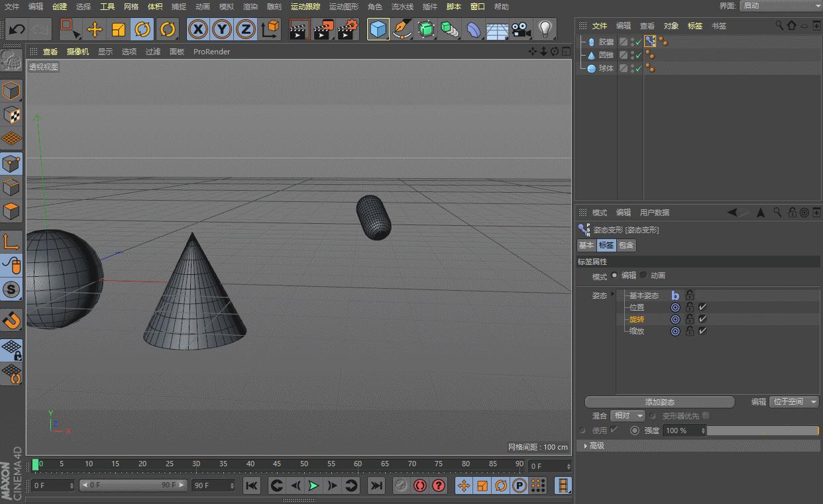Toggle the green enable checkmark of 圆锥
This screenshot has height=504, width=823.
639,54
